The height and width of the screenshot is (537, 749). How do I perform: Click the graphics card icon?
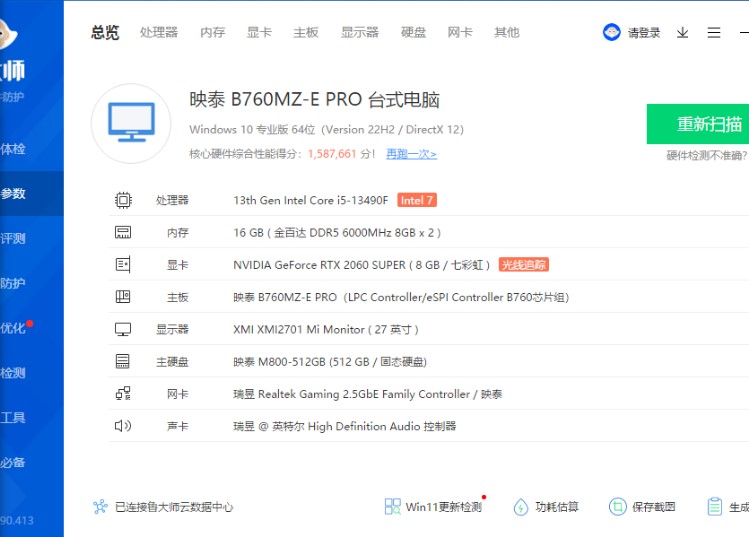[x=123, y=264]
